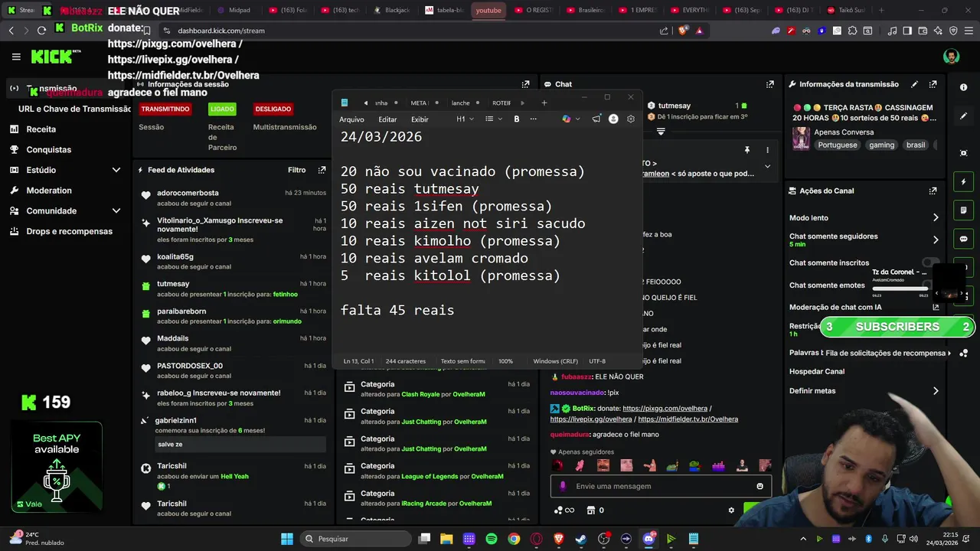Click the shop icon below chat
Viewport: 980px width, 551px height.
[x=591, y=510]
